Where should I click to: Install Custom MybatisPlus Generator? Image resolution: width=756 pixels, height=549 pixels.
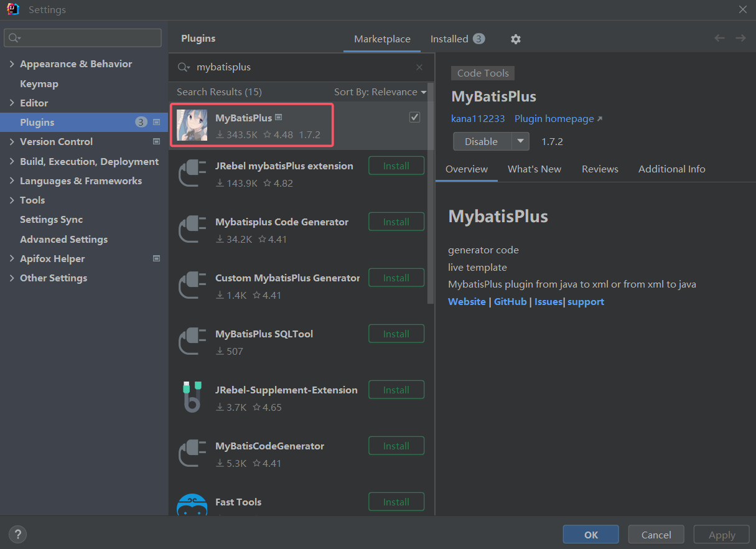(x=396, y=278)
